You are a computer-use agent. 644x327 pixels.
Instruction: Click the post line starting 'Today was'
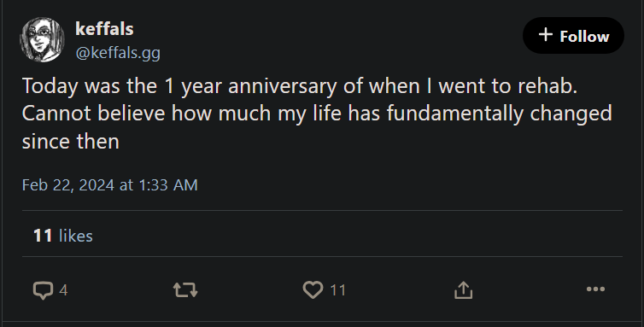point(300,86)
